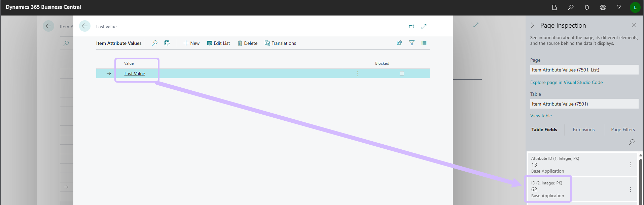Open notifications bell in top bar

(x=587, y=7)
